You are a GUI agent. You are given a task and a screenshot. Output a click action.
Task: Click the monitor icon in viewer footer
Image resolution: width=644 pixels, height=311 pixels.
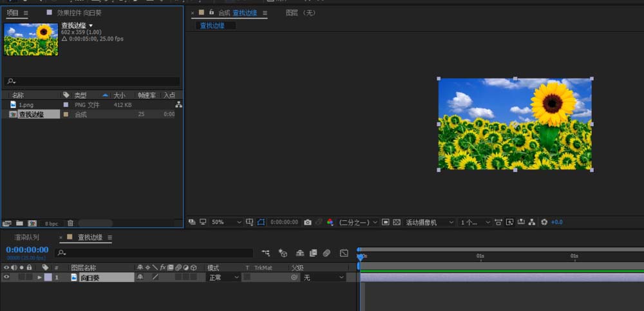click(203, 222)
